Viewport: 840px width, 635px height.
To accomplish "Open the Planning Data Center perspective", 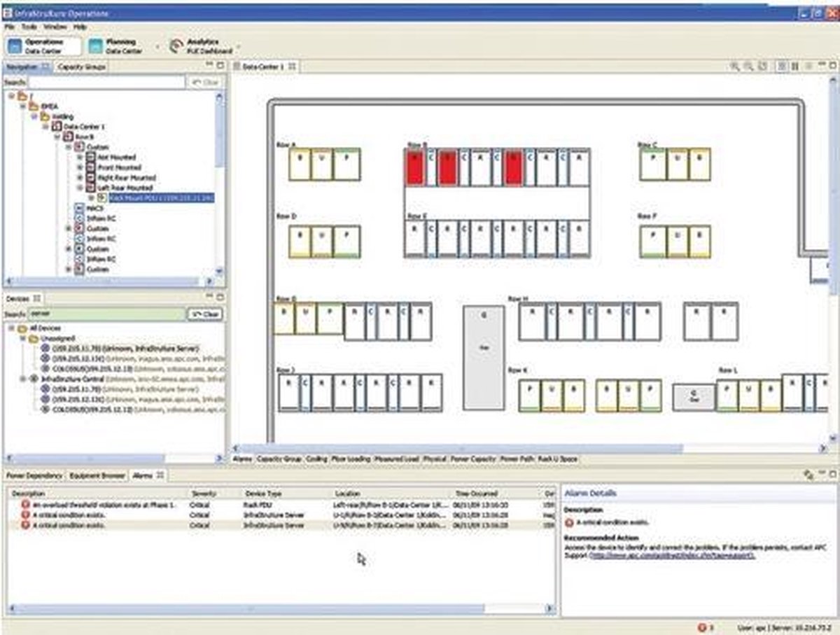I will tap(116, 46).
